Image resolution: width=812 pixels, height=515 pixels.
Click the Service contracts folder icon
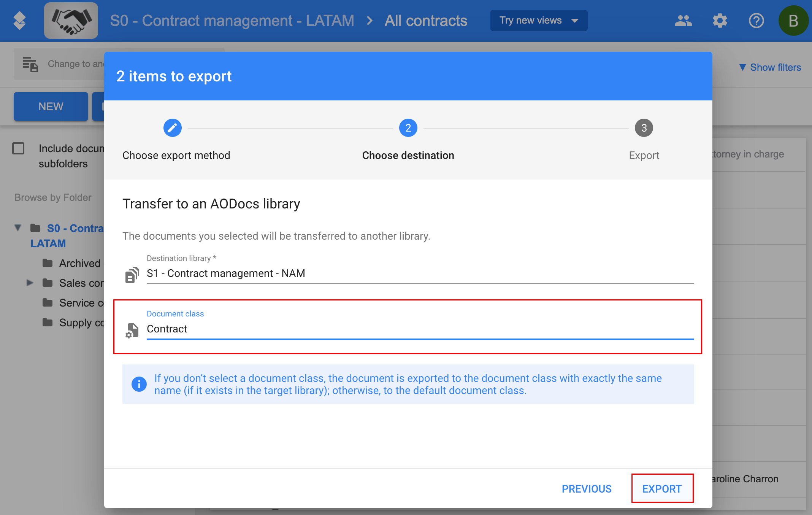pyautogui.click(x=48, y=302)
